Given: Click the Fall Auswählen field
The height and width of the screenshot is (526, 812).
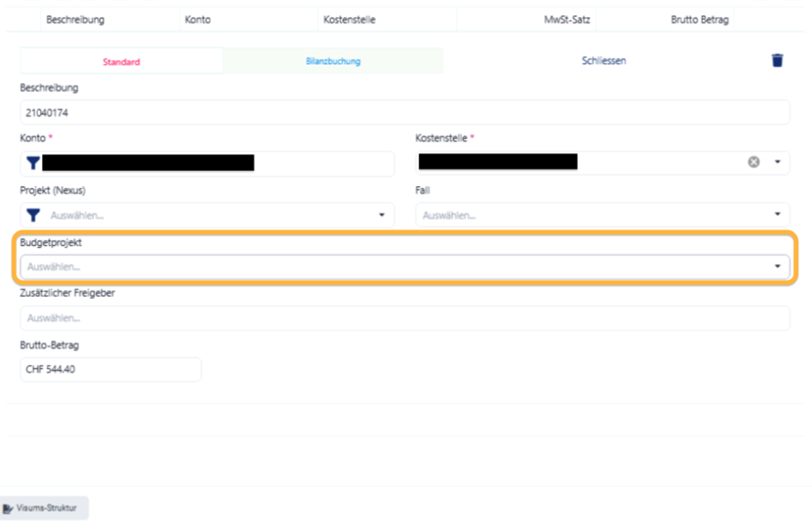Looking at the screenshot, I should coord(602,214).
